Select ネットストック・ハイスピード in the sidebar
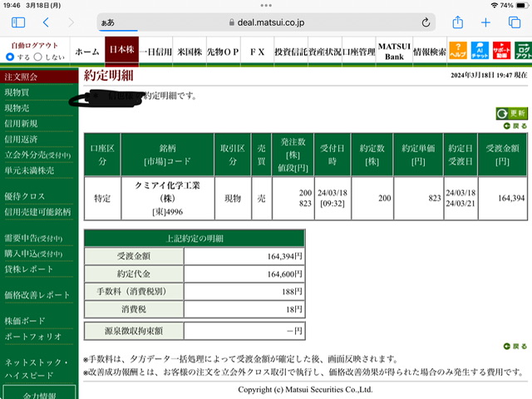 click(x=36, y=368)
